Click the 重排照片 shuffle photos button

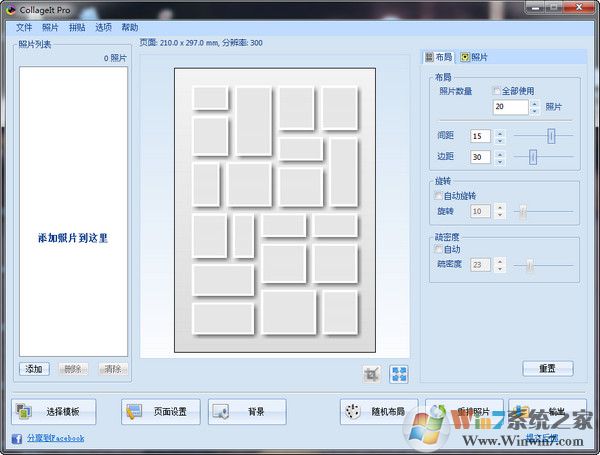(465, 412)
